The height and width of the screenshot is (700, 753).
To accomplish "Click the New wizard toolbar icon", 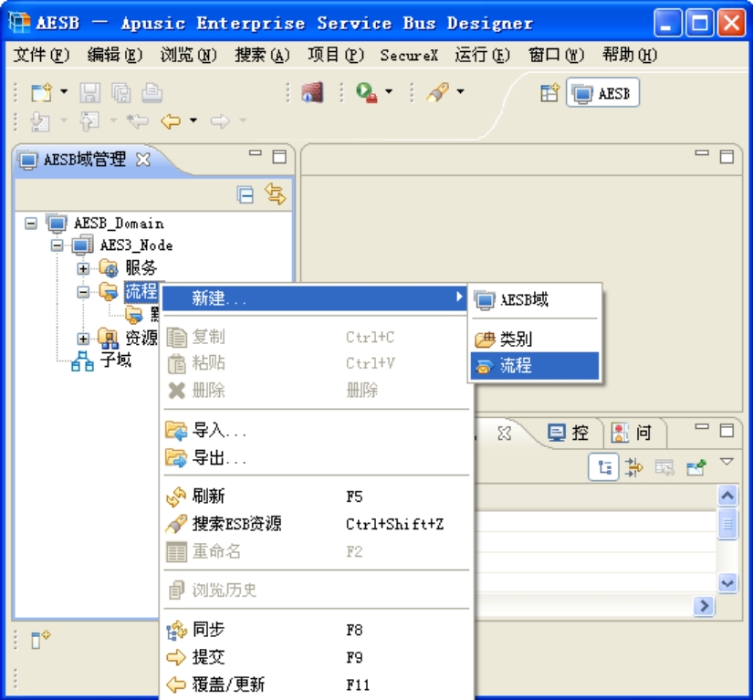I will click(x=41, y=91).
